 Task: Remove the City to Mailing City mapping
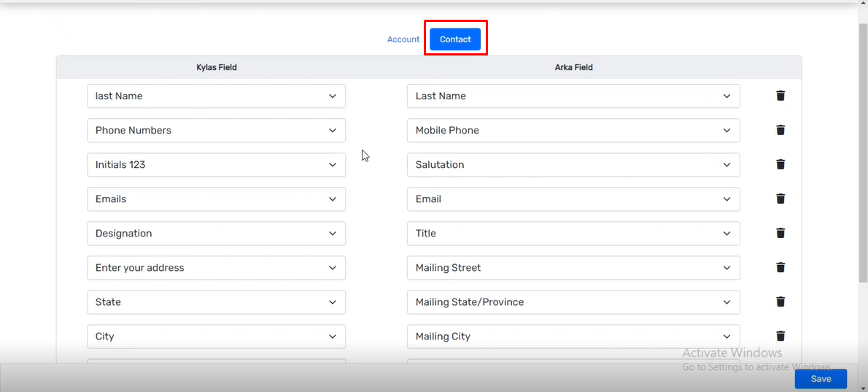point(780,336)
